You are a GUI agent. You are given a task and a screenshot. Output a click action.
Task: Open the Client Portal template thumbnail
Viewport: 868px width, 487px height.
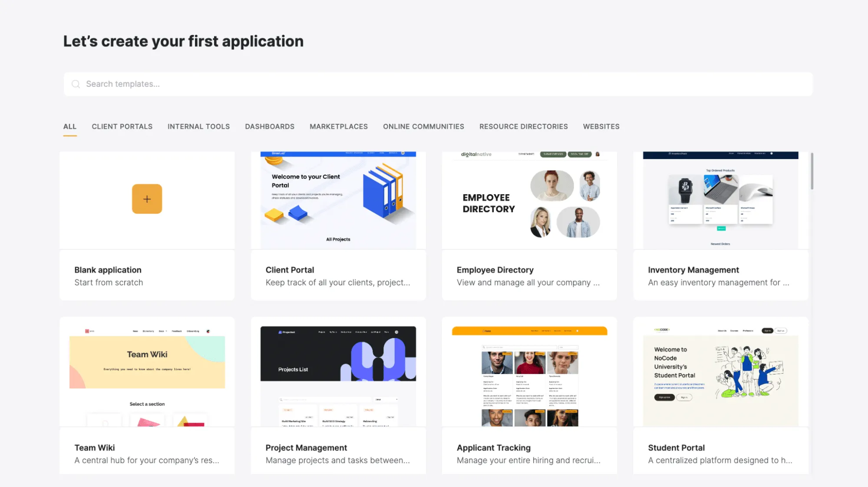[x=338, y=200]
